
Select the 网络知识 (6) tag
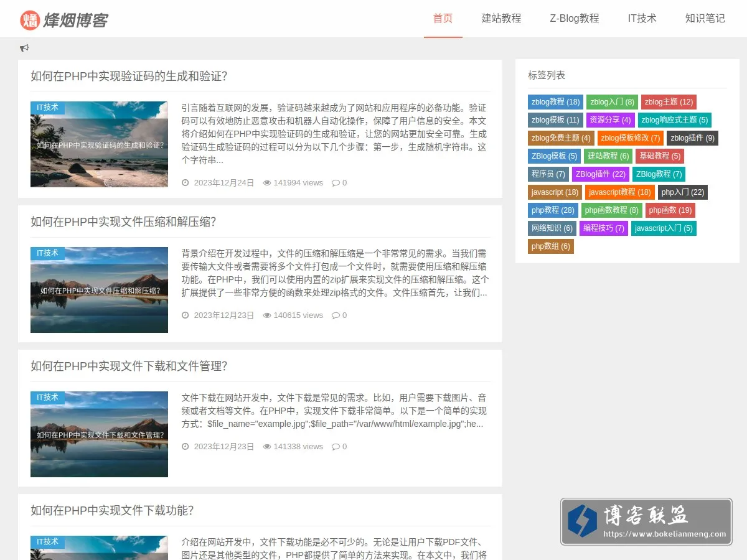(552, 228)
